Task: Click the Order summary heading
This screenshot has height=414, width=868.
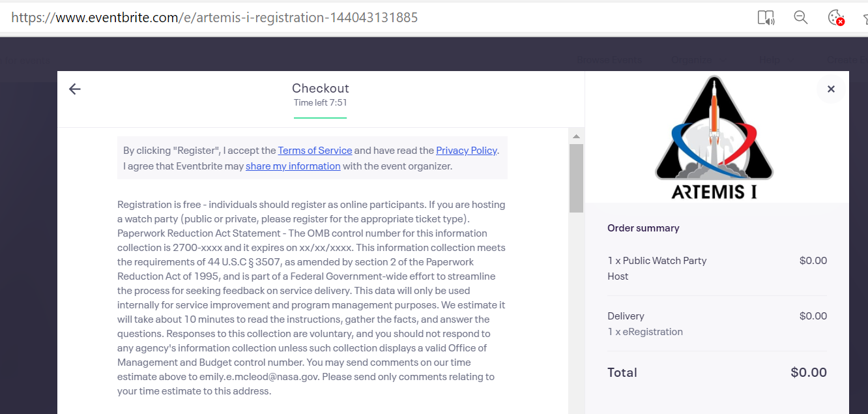Action: (x=643, y=228)
